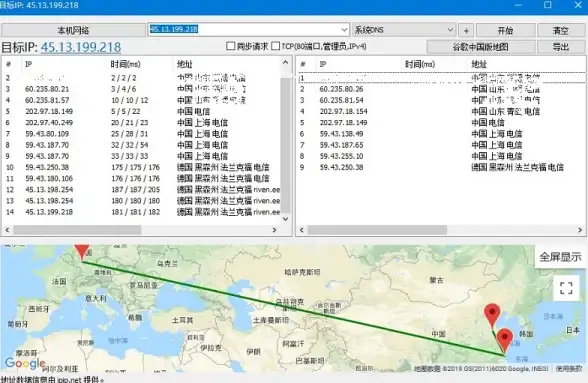Open the target IP address combo box dropdown

pyautogui.click(x=344, y=30)
